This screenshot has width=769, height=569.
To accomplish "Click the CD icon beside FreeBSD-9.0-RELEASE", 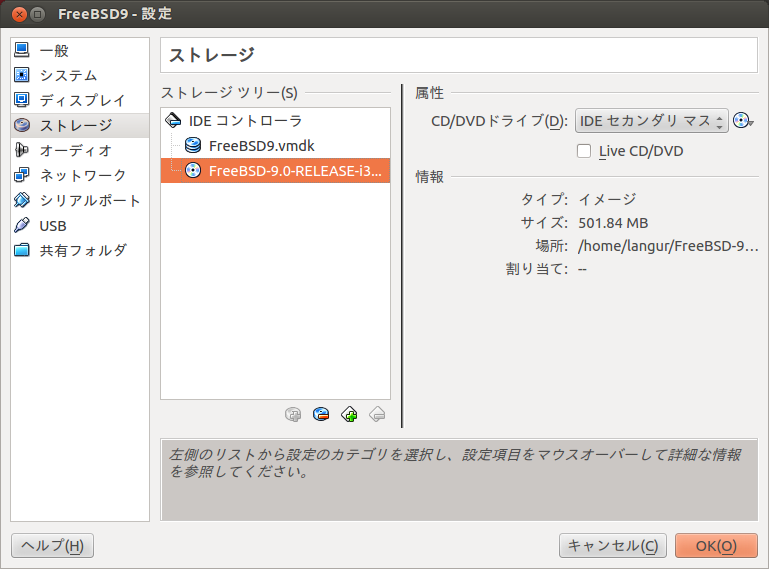I will pyautogui.click(x=193, y=170).
